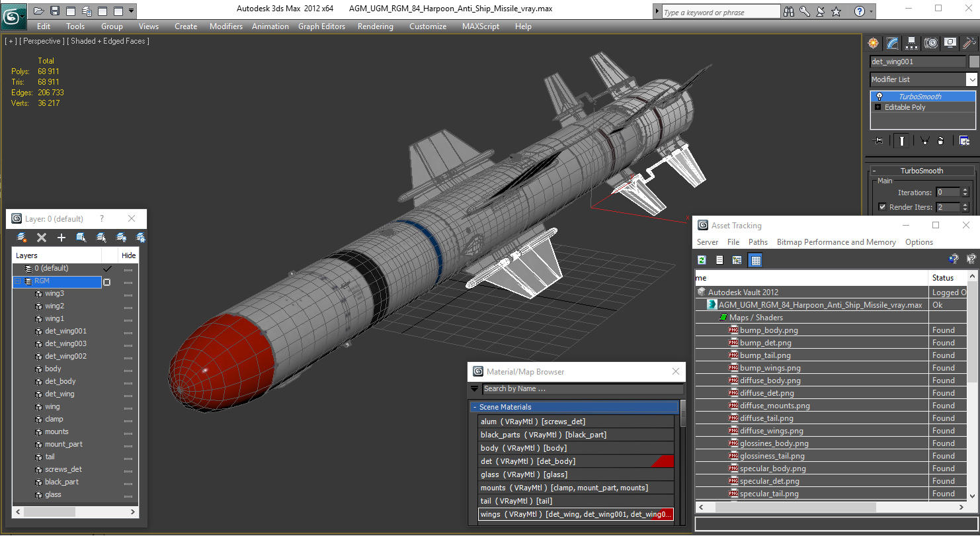Open the 3ds Max application menu button
This screenshot has width=980, height=536.
13,15
